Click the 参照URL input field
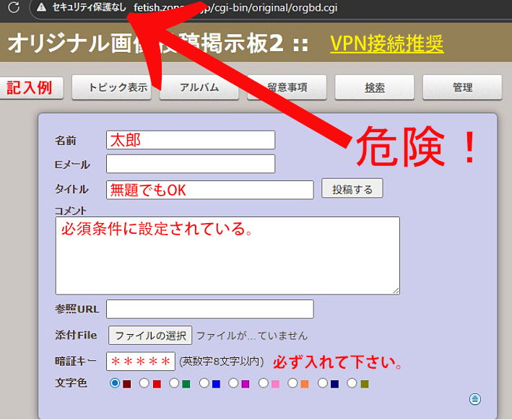512x420 pixels. (209, 309)
